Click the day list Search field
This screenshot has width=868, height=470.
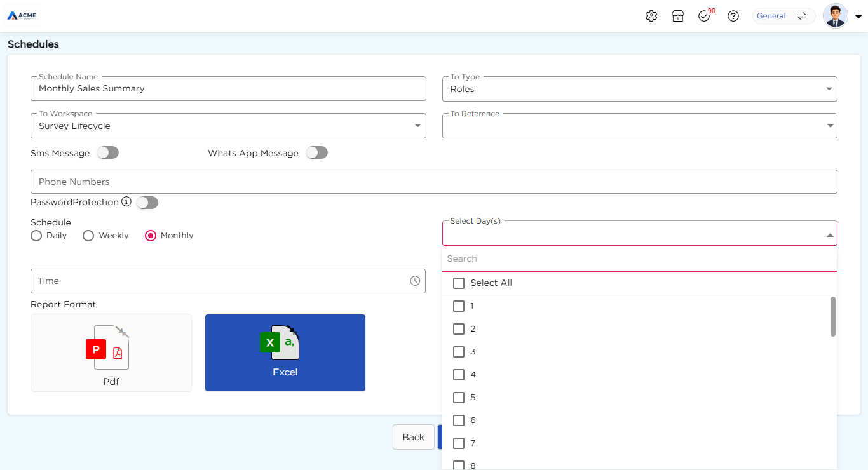639,259
